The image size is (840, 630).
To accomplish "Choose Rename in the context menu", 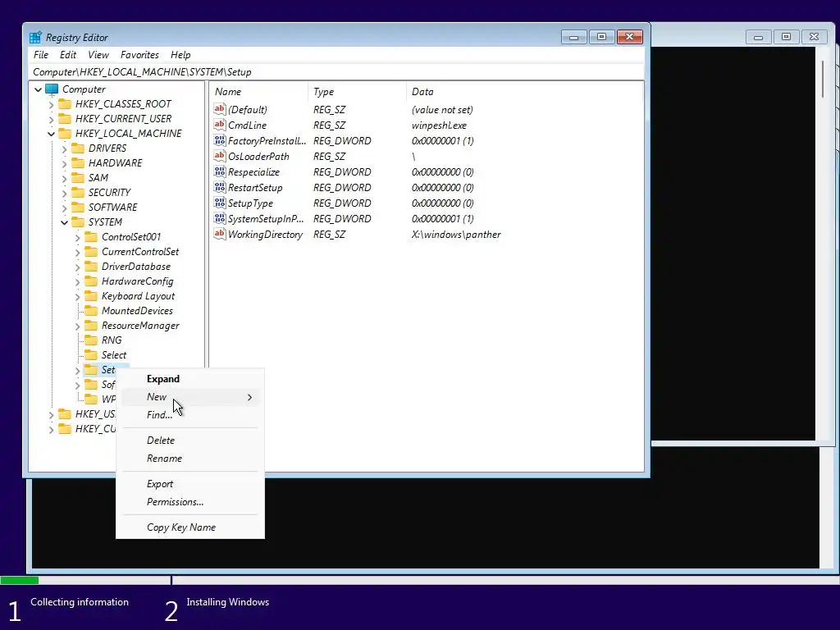I will pyautogui.click(x=190, y=459).
